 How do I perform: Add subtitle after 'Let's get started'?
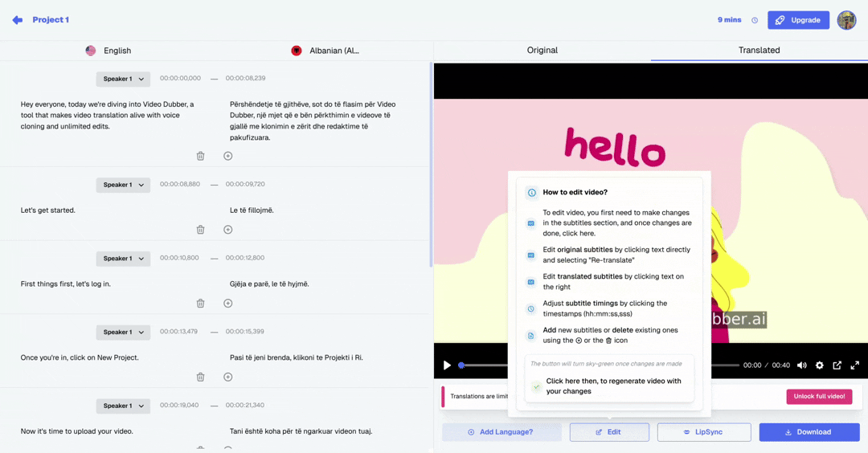click(228, 230)
